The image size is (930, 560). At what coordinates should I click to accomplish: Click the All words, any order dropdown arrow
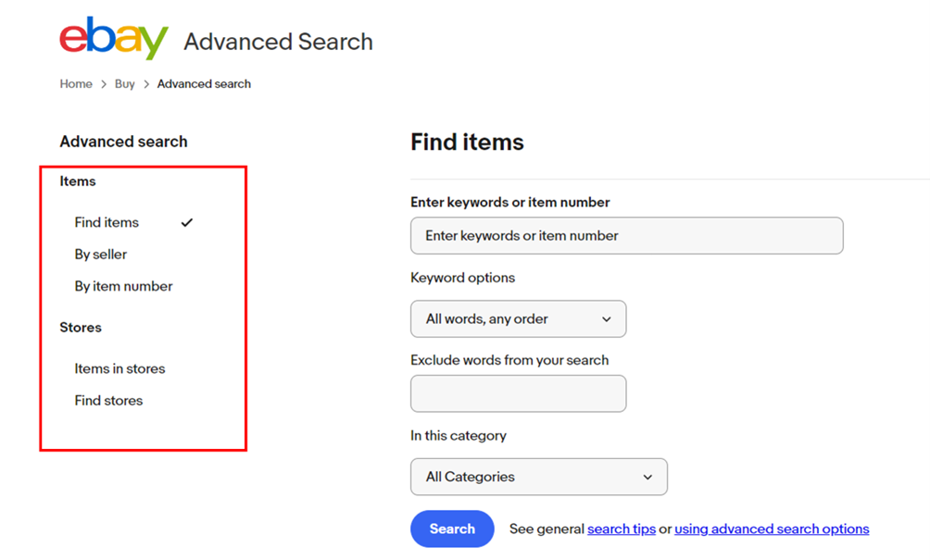(x=606, y=319)
